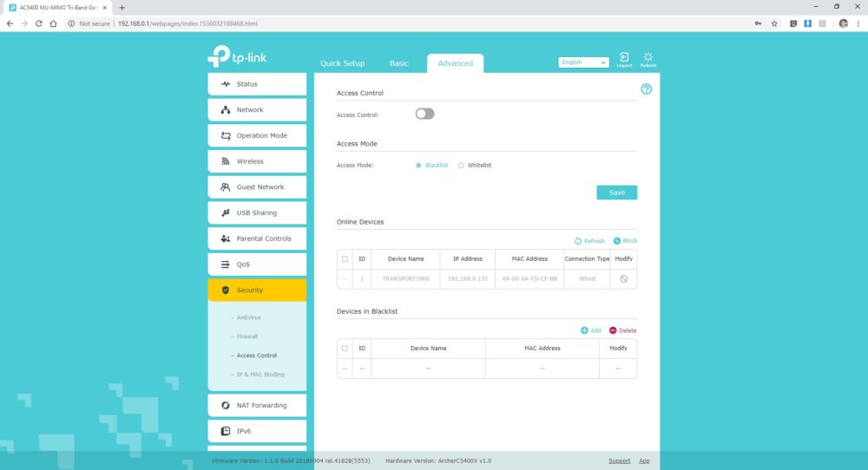Click the browser address bar URL
868x470 pixels.
tap(187, 23)
